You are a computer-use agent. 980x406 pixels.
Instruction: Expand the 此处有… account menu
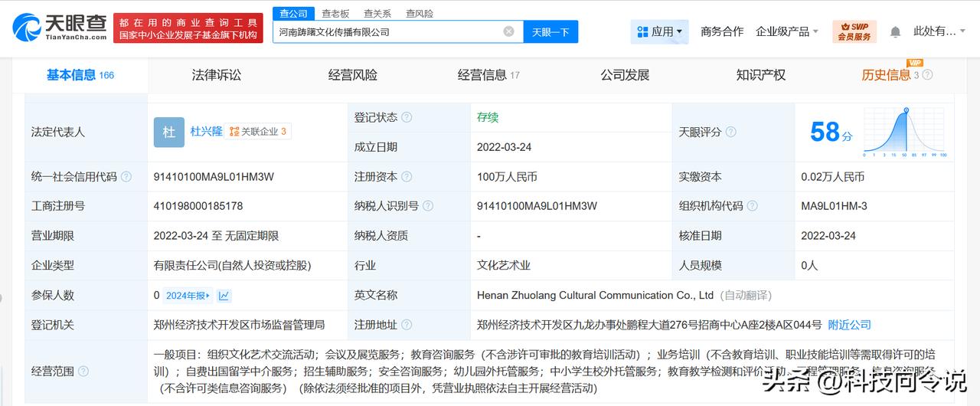[939, 31]
